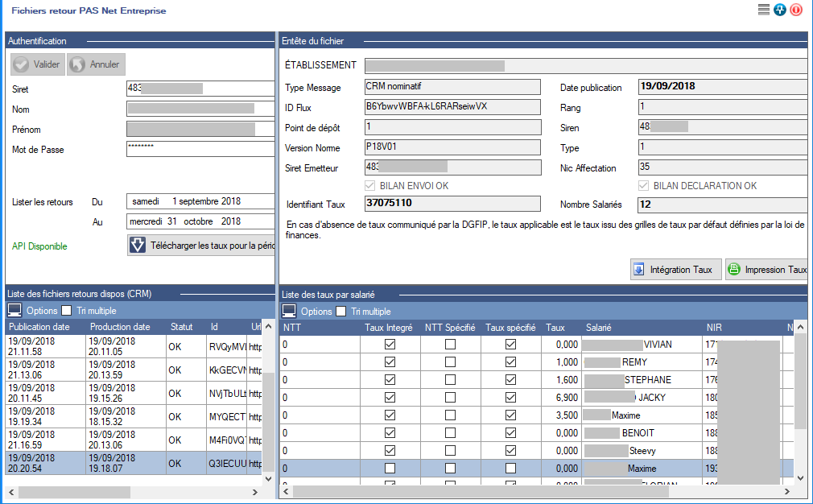Click the Intégration Taux button
The height and width of the screenshot is (504, 813).
point(675,270)
